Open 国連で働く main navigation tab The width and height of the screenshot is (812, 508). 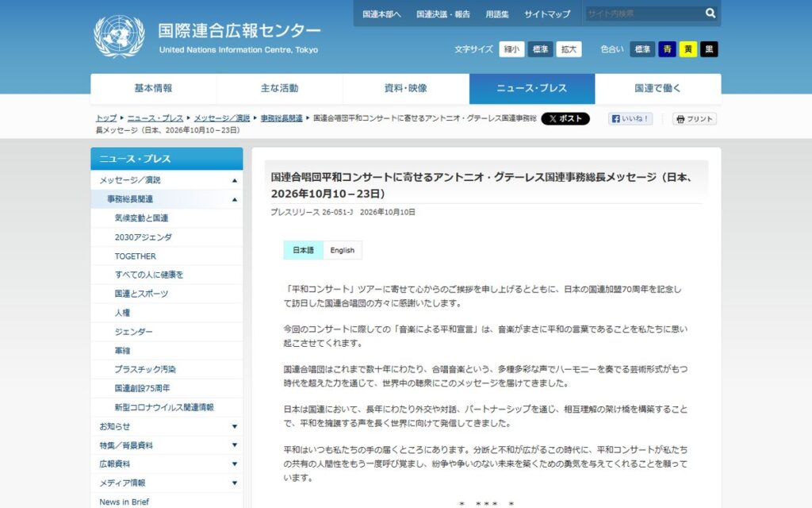click(x=658, y=89)
